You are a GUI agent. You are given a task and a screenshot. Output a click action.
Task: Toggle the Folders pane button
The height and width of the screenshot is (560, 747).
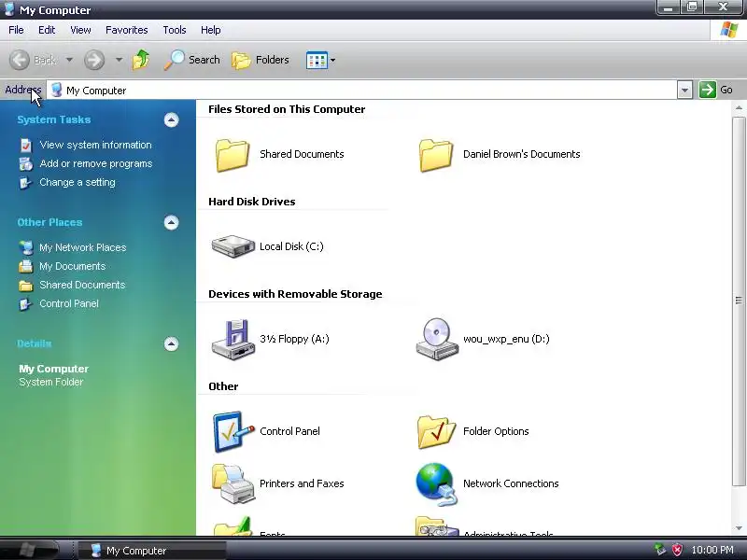tap(261, 60)
